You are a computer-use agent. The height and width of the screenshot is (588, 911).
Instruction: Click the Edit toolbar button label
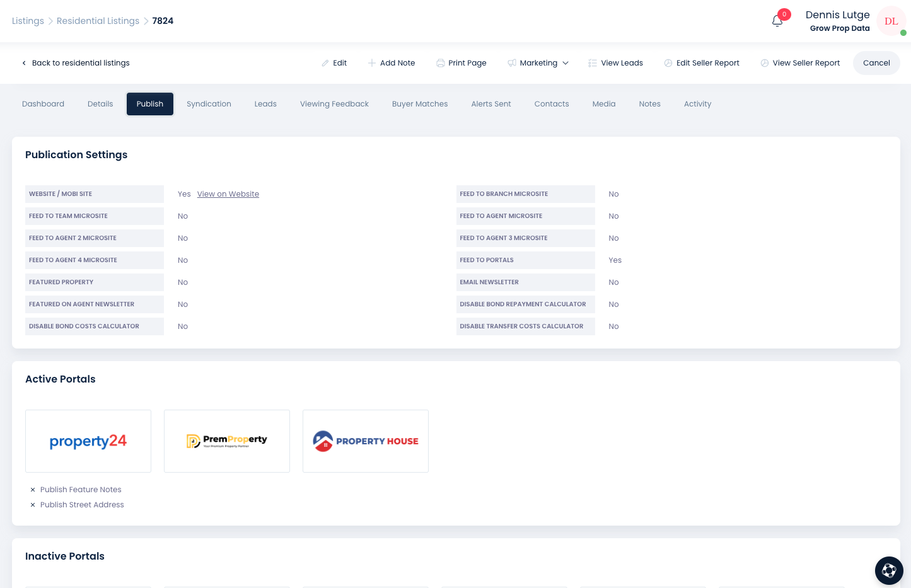click(340, 63)
